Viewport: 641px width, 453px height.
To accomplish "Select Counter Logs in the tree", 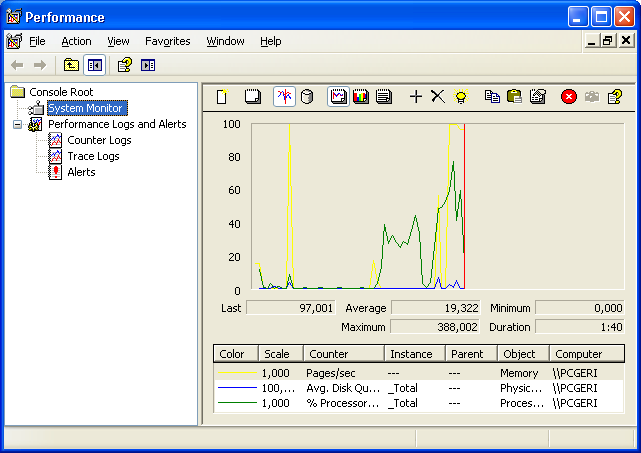I will tap(99, 140).
